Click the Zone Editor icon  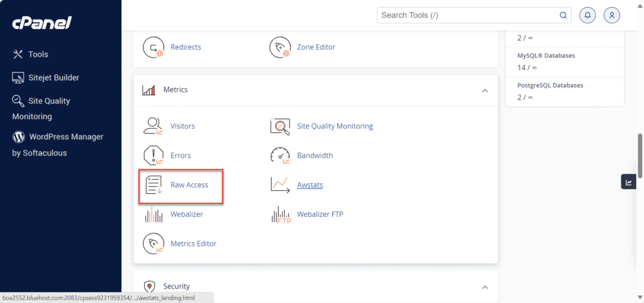pyautogui.click(x=280, y=47)
